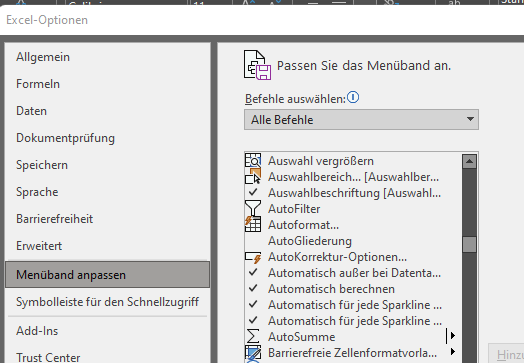The width and height of the screenshot is (524, 363).
Task: Select the AutoKorrektur-Optionen... command text
Action: (338, 257)
